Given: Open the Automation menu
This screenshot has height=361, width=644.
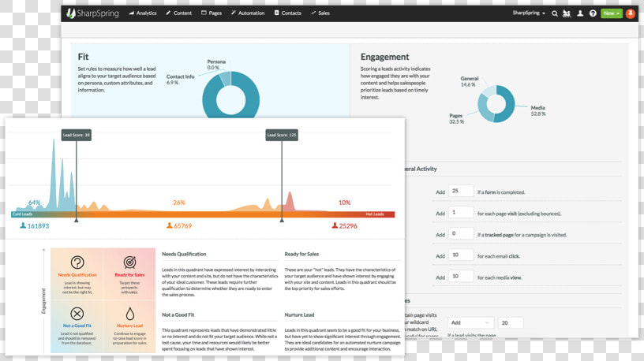Looking at the screenshot, I should point(248,13).
